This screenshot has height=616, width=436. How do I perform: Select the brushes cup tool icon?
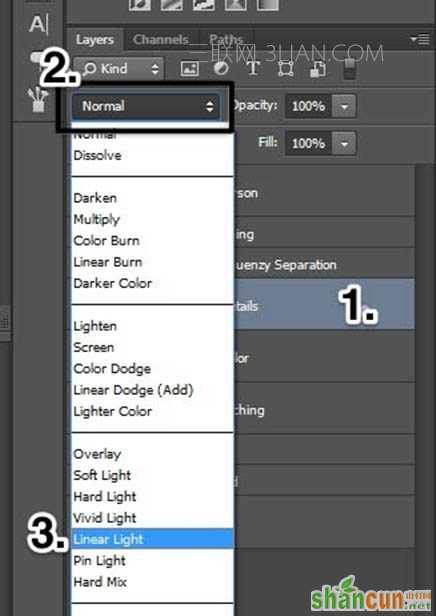coord(38,100)
